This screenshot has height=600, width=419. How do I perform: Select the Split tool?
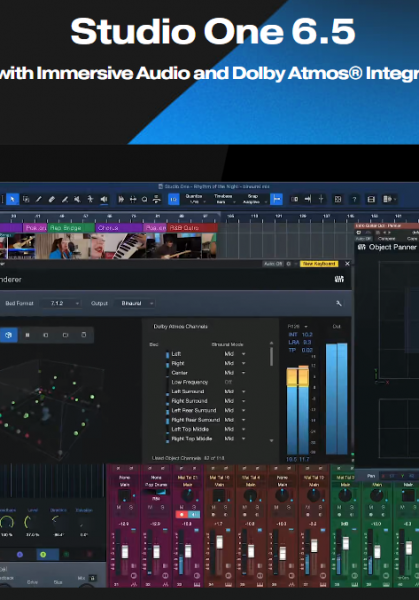click(x=39, y=199)
